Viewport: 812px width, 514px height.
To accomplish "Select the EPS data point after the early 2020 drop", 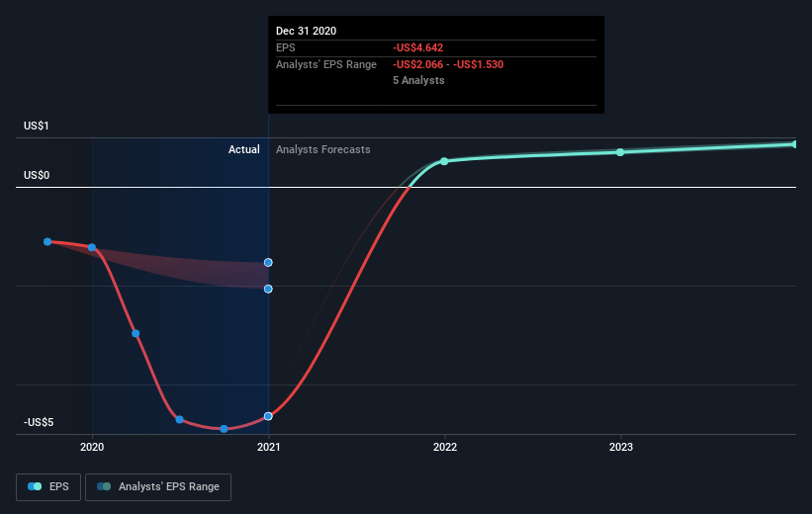I will 135,333.
